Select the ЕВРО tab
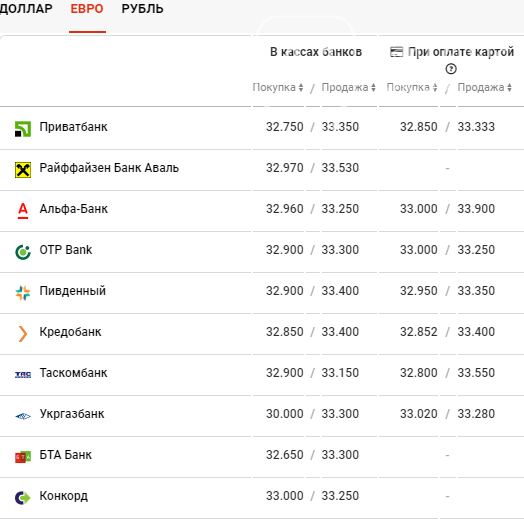Screen dimensions: 524x520 [x=87, y=9]
